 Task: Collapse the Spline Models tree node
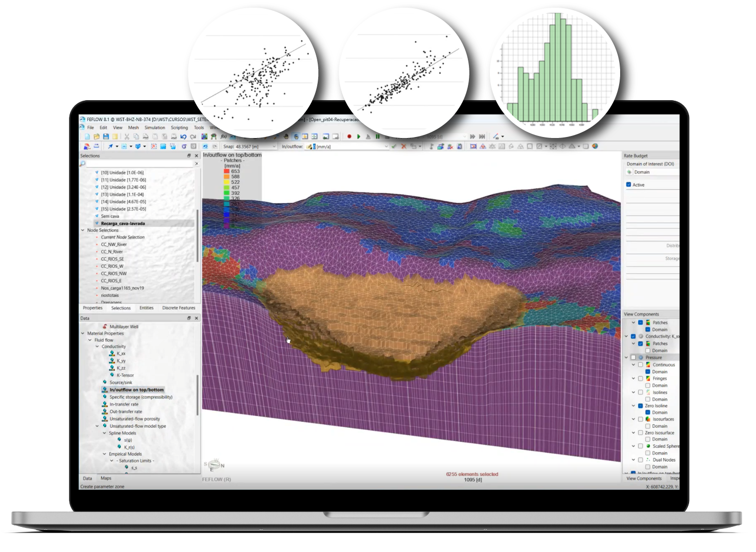coord(104,433)
